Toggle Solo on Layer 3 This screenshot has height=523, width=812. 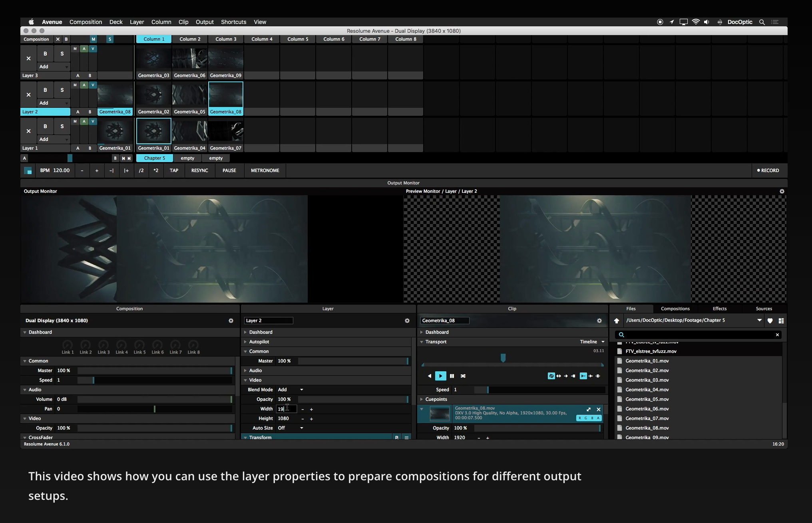click(x=62, y=53)
